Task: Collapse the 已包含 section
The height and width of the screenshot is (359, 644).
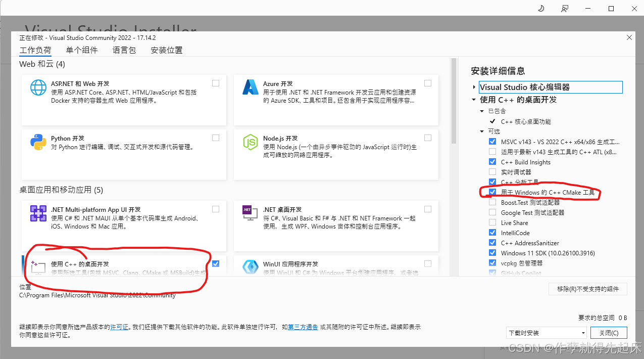Action: pyautogui.click(x=482, y=111)
